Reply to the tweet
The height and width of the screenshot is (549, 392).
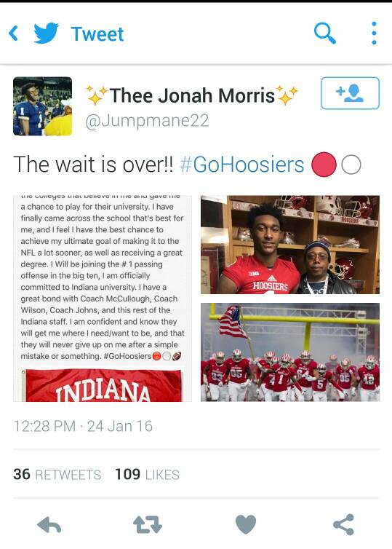pyautogui.click(x=49, y=525)
